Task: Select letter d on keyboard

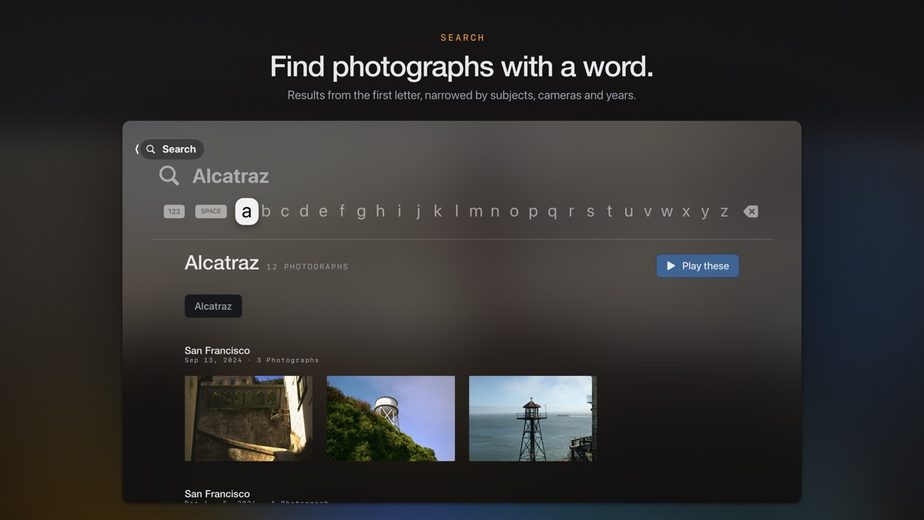Action: click(x=304, y=211)
